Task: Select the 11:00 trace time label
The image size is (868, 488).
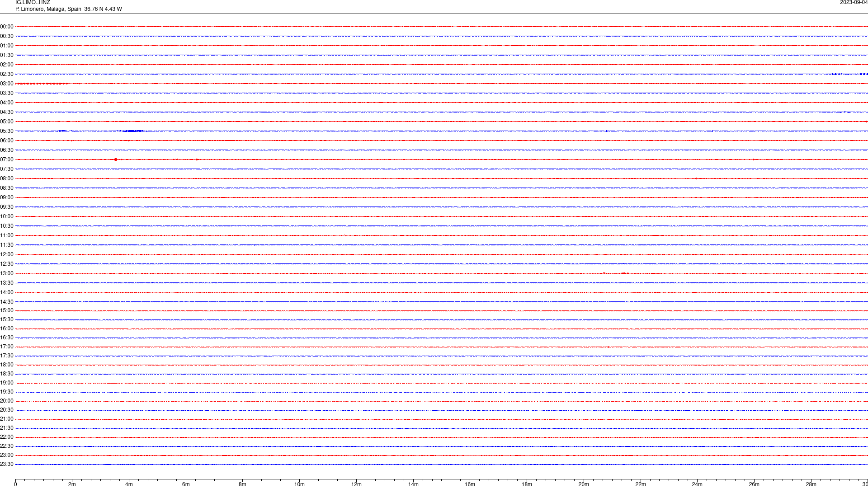Action: pyautogui.click(x=7, y=235)
